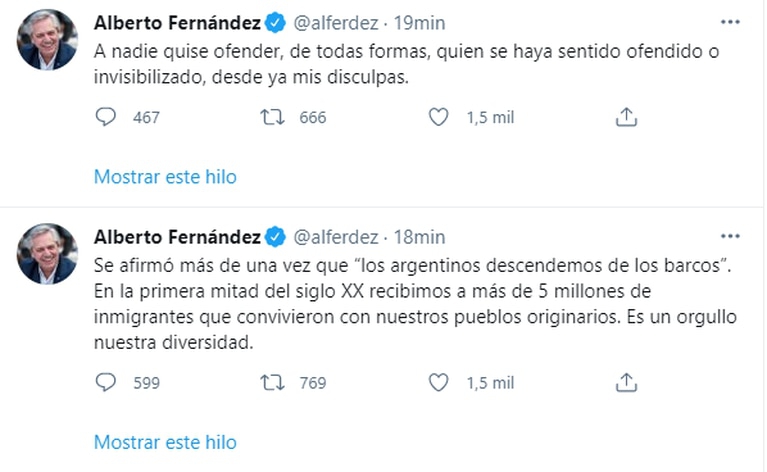Share the apology tweet

click(626, 117)
